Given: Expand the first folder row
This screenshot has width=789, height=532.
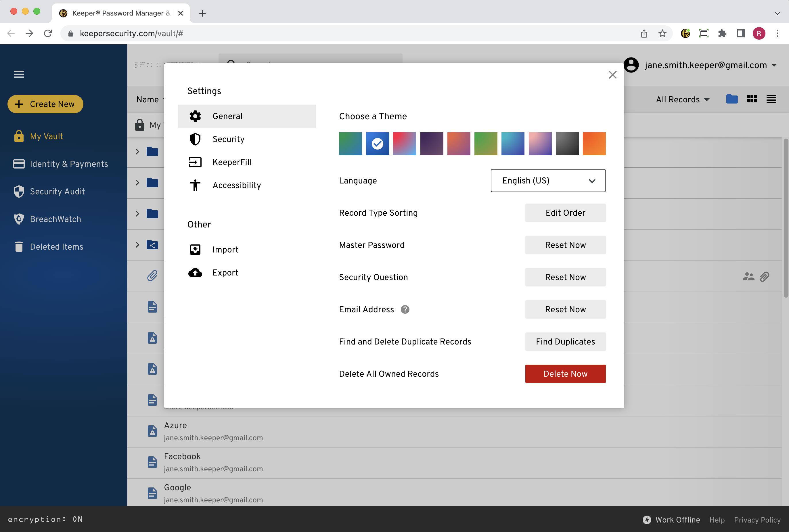Looking at the screenshot, I should click(137, 152).
